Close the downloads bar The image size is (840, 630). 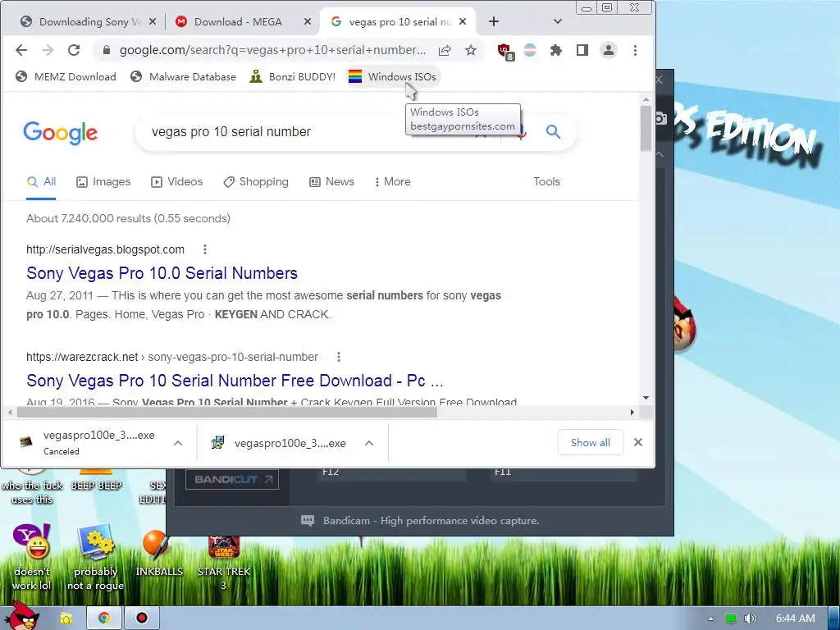[638, 442]
